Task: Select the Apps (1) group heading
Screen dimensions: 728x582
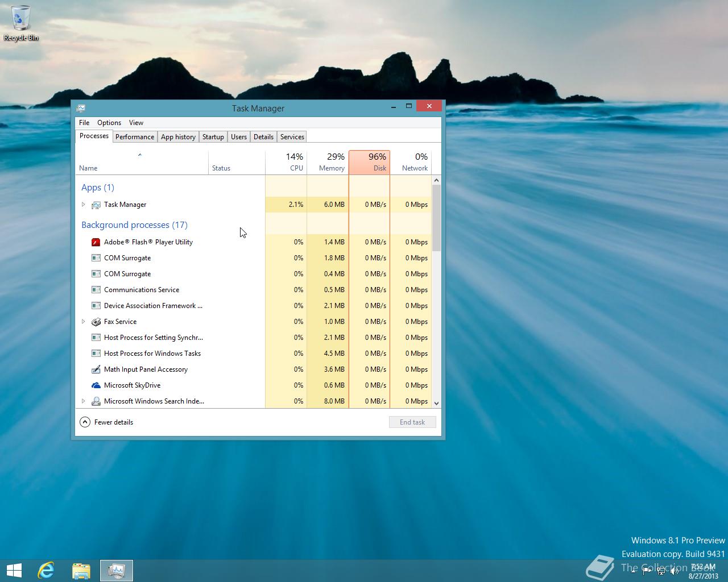Action: tap(98, 188)
